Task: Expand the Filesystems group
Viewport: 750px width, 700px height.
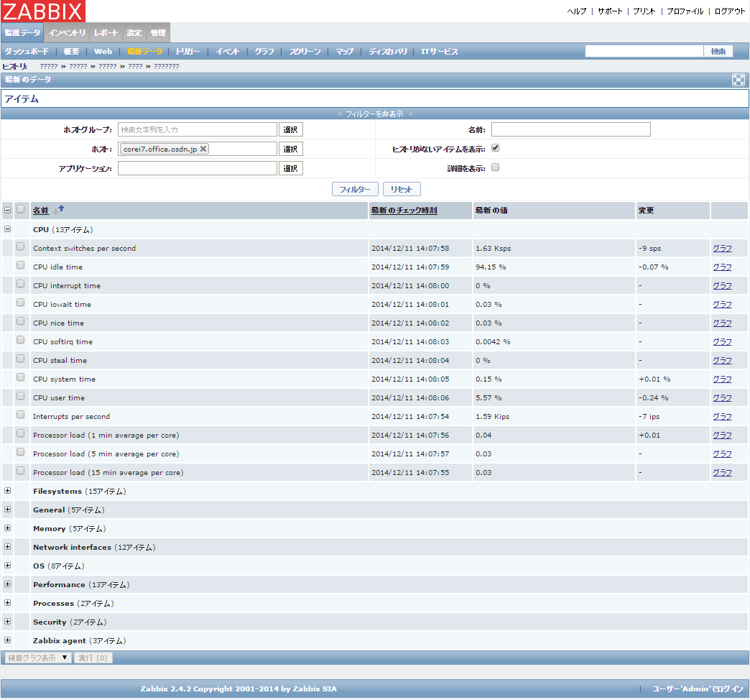Action: [8, 491]
